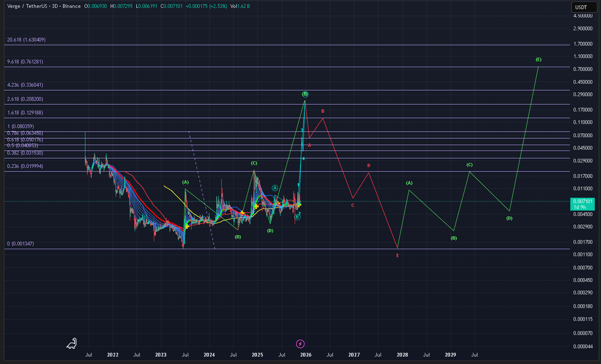
Task: Select the 0.236 (0.019994) Fibonacci level label
Action: 25,166
